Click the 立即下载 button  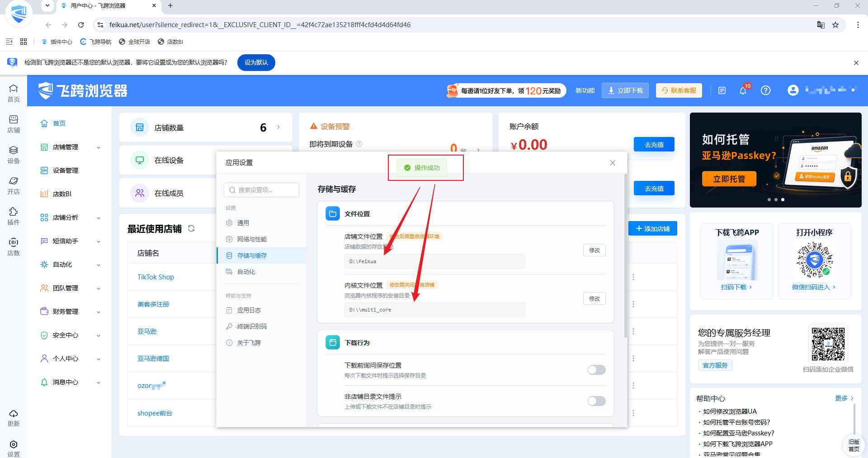625,90
